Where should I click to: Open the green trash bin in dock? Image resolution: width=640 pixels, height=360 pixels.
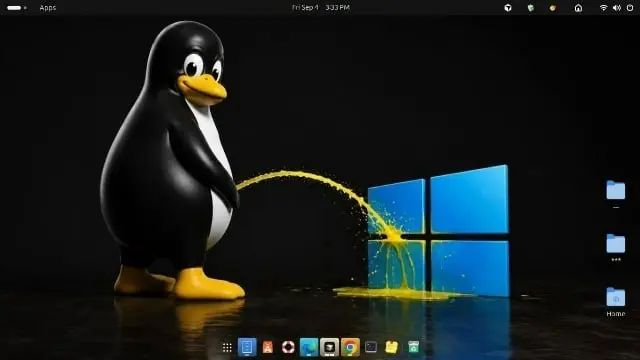tap(413, 347)
